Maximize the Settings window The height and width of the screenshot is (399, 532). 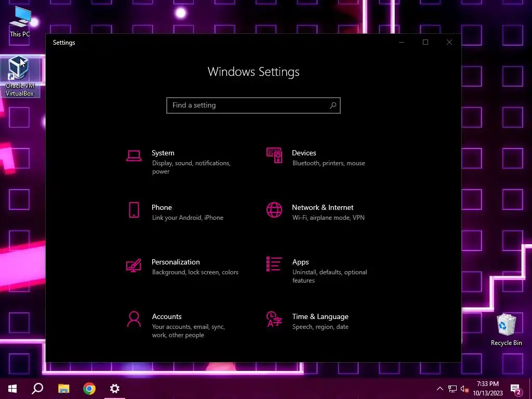point(425,42)
